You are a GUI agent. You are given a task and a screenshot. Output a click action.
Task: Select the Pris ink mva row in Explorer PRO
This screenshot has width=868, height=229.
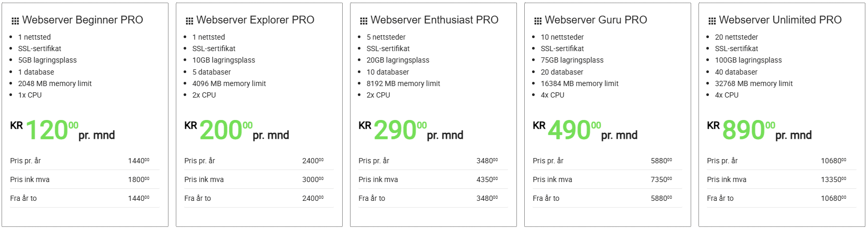click(259, 179)
